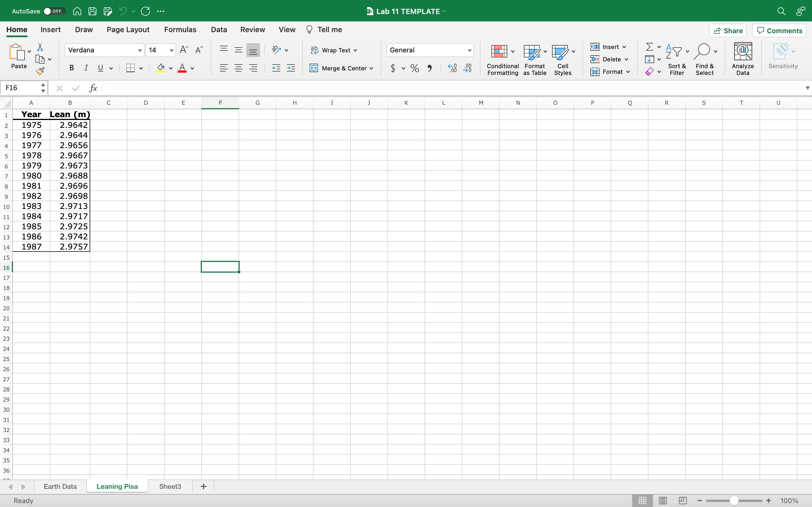Image resolution: width=812 pixels, height=507 pixels.
Task: Toggle AutoSave switch on
Action: [x=54, y=11]
